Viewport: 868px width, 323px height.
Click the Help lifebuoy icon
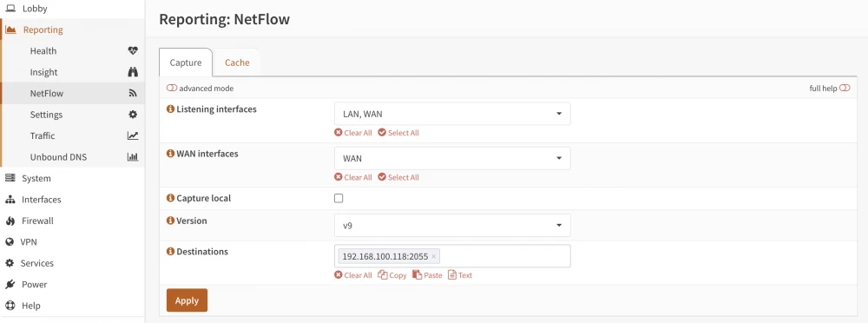pos(10,306)
